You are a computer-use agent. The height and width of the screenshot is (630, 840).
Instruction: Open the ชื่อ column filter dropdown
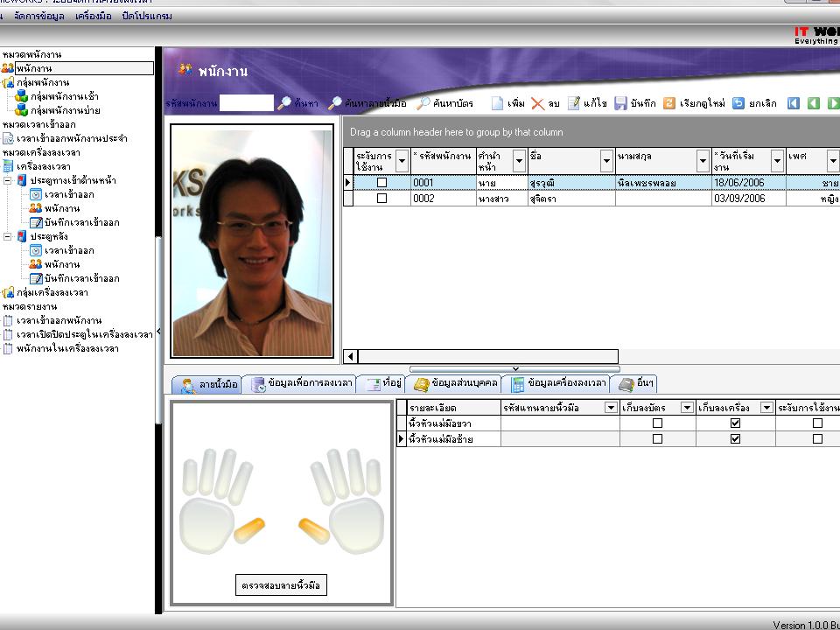(x=606, y=161)
